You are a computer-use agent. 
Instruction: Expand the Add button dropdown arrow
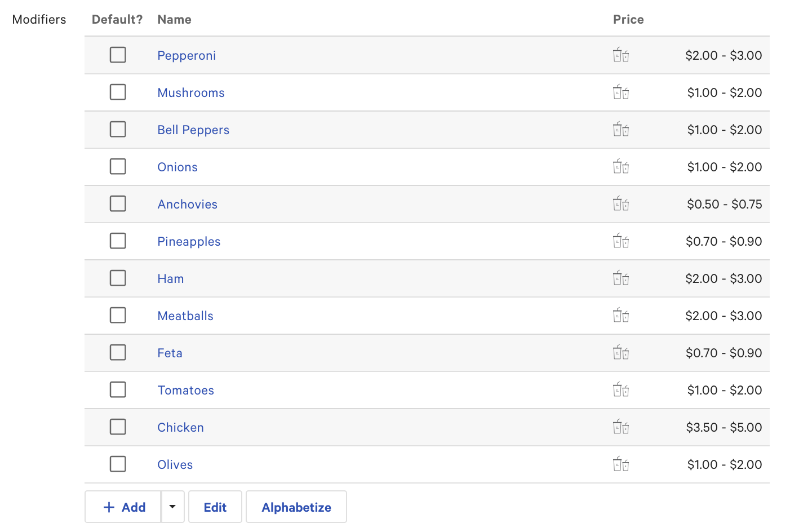point(172,507)
